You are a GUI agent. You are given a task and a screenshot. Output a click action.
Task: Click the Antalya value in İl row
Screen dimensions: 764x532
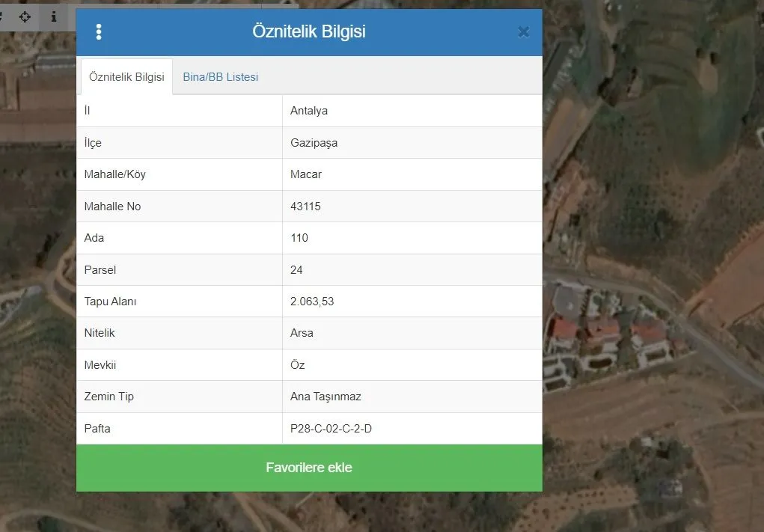pyautogui.click(x=309, y=111)
